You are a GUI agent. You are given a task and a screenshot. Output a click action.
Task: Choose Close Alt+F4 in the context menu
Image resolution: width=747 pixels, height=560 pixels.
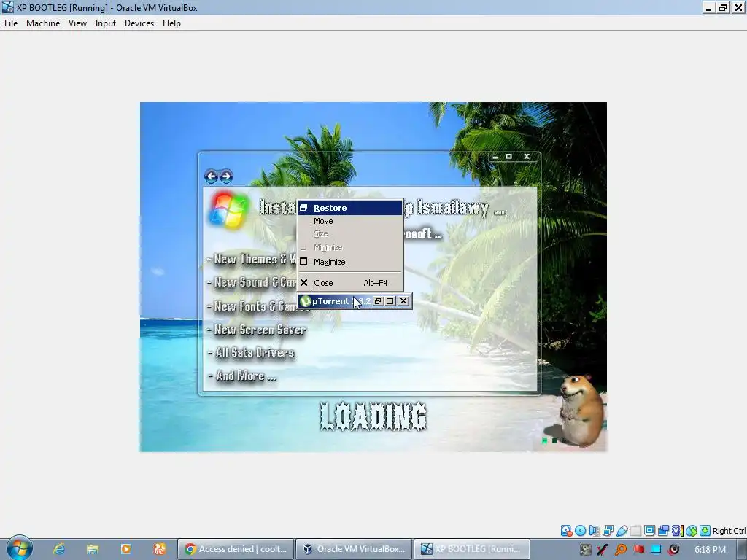tap(350, 283)
